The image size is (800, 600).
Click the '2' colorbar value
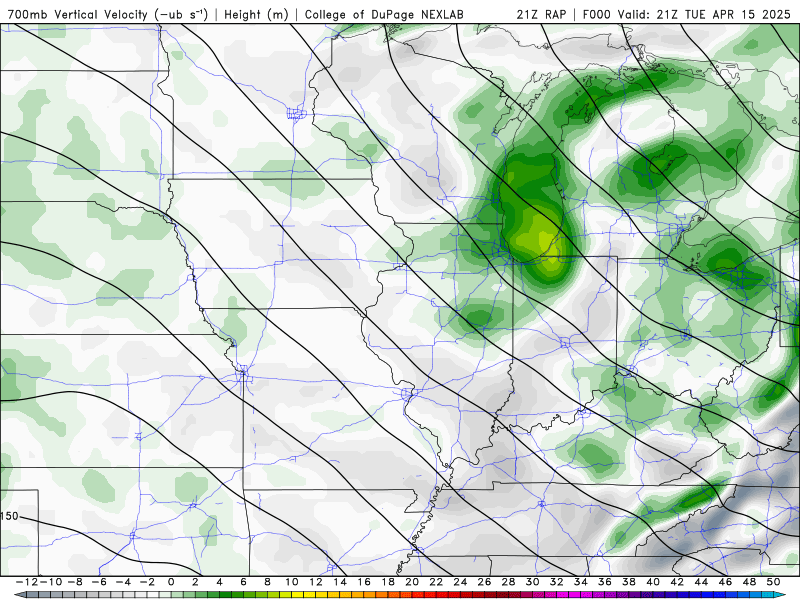tap(195, 582)
